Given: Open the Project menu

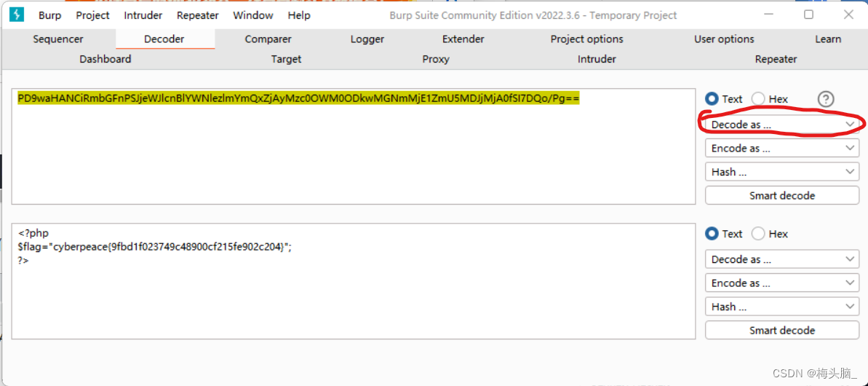Looking at the screenshot, I should tap(93, 15).
